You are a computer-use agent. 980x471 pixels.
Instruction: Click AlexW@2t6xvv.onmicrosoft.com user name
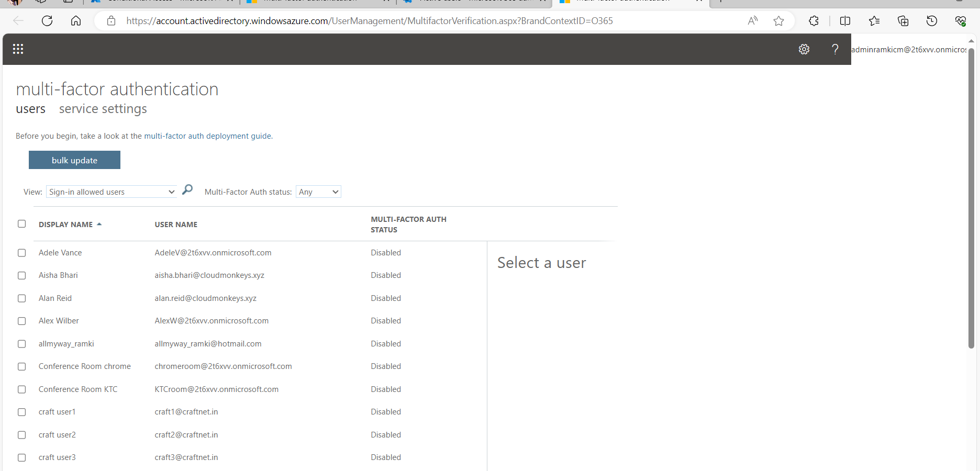click(x=211, y=321)
